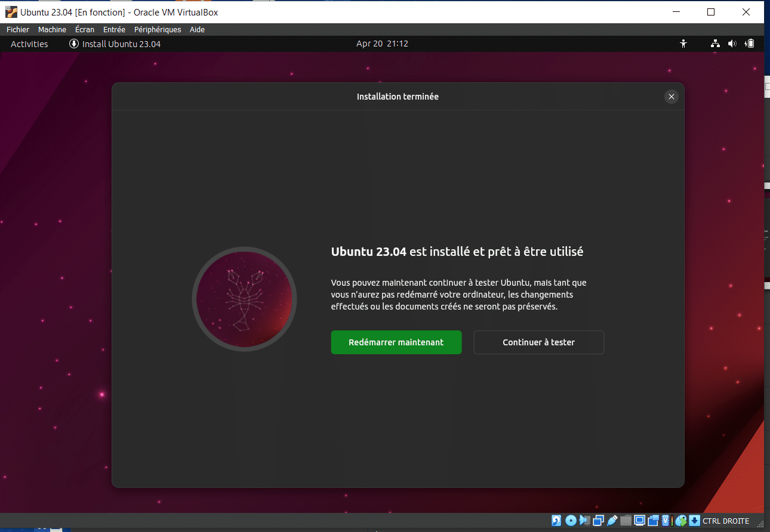770x532 pixels.
Task: Click the optical drives status icon
Action: pyautogui.click(x=571, y=521)
